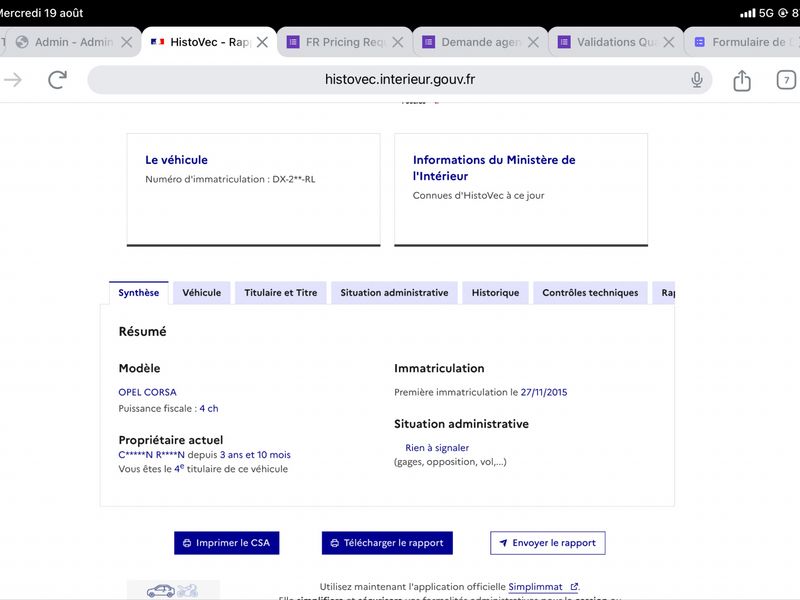Open the share sheet icon
Image resolution: width=800 pixels, height=600 pixels.
(742, 80)
